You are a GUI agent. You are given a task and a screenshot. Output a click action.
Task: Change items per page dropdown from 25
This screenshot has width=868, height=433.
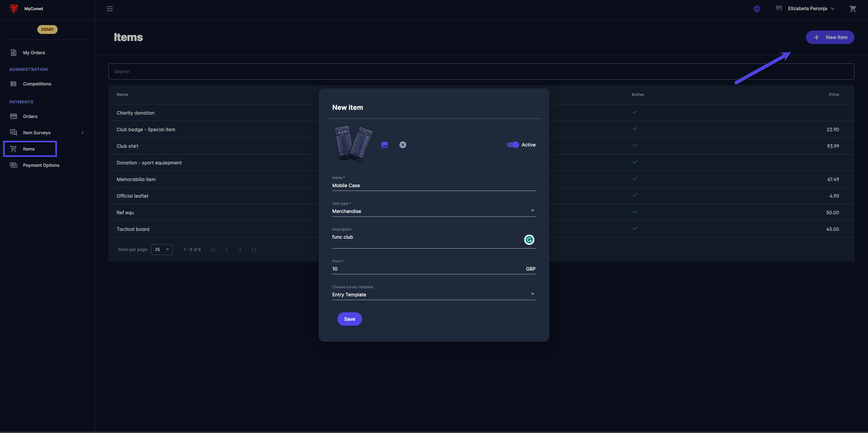coord(162,250)
